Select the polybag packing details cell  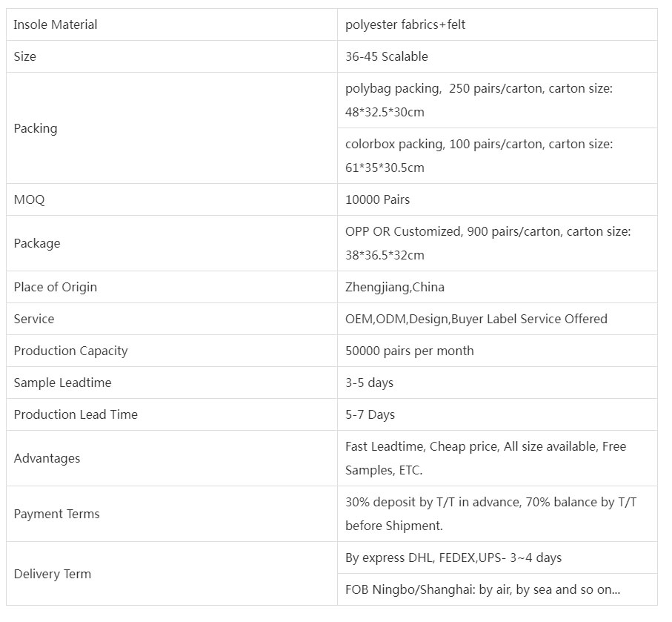pyautogui.click(x=479, y=100)
